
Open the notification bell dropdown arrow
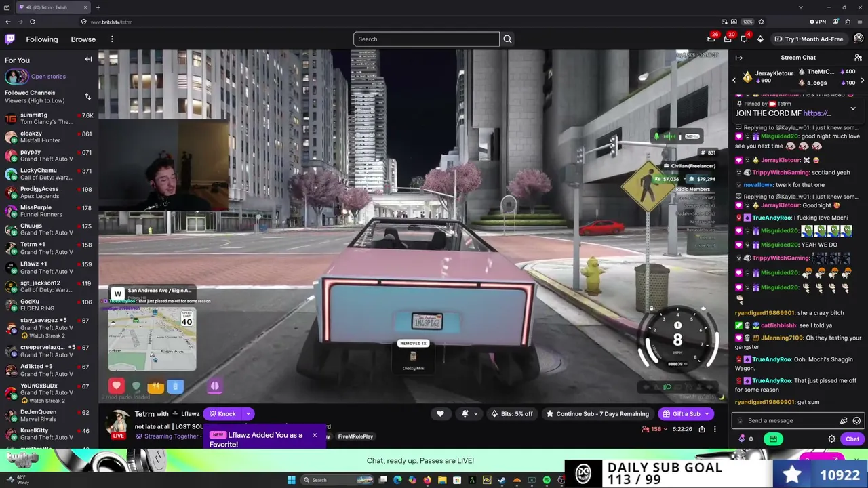click(x=475, y=414)
